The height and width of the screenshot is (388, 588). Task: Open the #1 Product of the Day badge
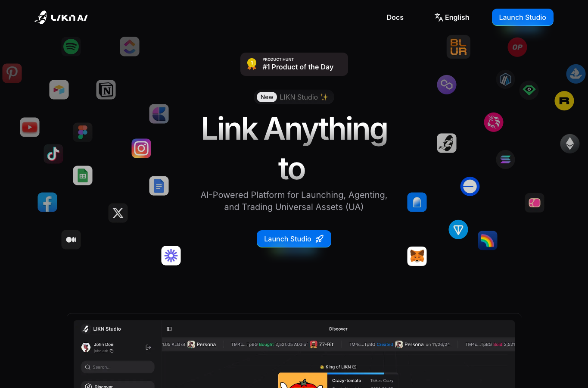tap(294, 64)
